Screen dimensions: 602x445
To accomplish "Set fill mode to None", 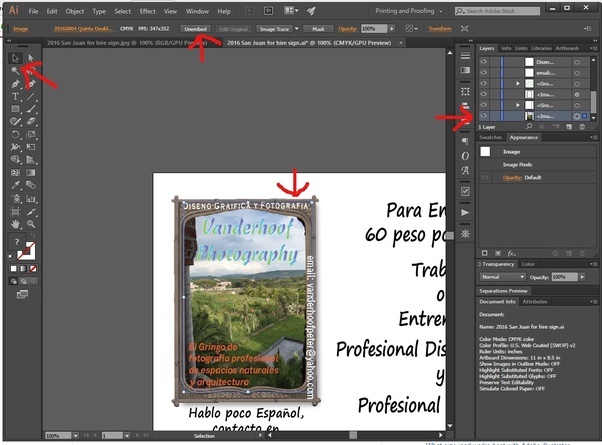I will coord(33,269).
